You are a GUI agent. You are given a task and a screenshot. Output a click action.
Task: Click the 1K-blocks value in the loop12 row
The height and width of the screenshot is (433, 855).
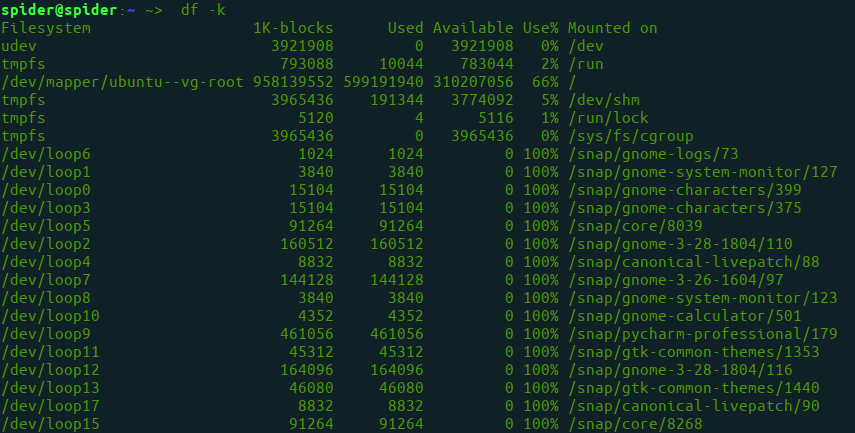[x=306, y=370]
